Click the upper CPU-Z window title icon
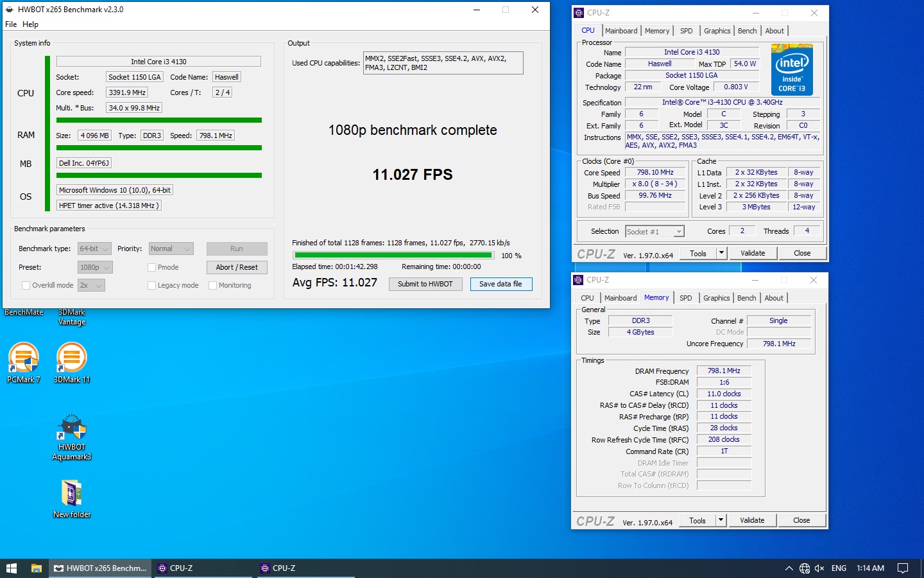924x578 pixels. [x=579, y=12]
